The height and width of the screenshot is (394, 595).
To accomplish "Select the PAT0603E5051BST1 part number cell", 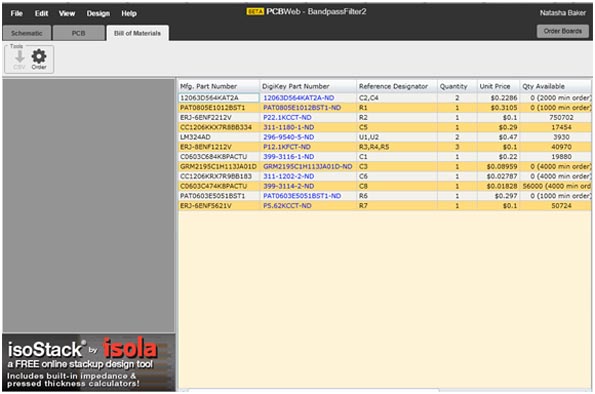I will pyautogui.click(x=219, y=196).
